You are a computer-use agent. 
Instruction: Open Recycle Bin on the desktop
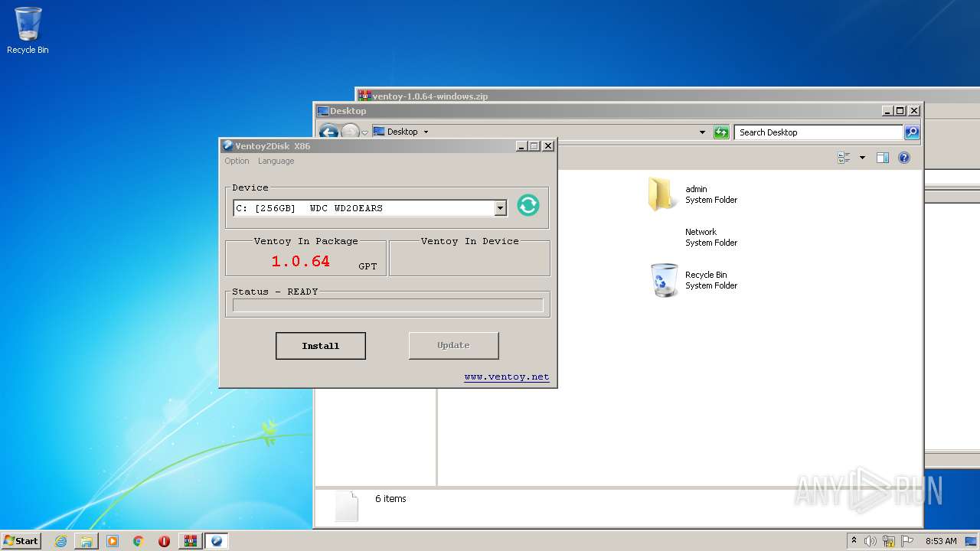(28, 31)
